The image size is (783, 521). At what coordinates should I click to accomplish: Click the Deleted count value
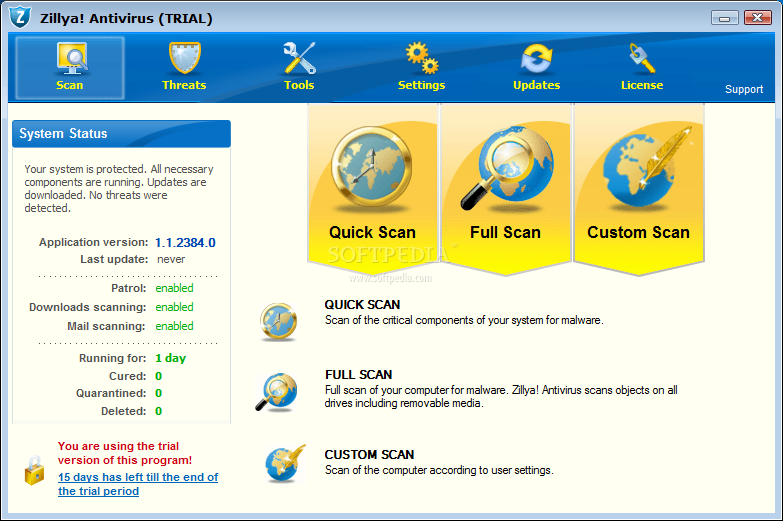[158, 411]
